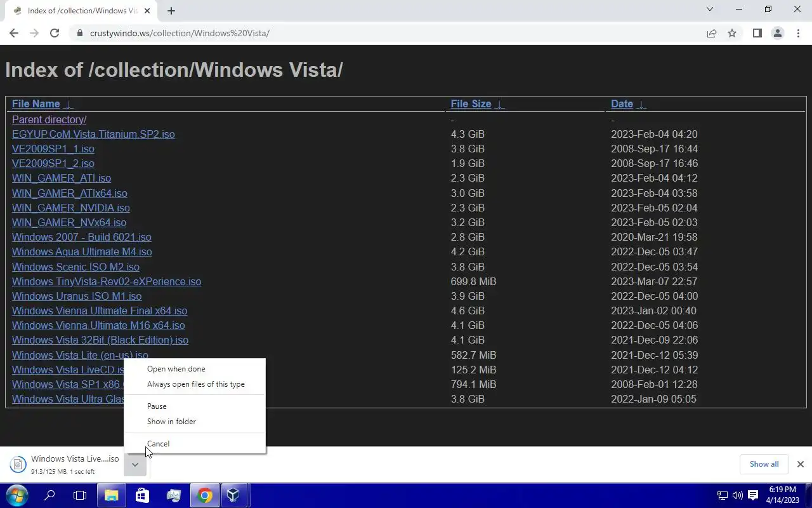Screen dimensions: 812x508
Task: Open File Explorer from taskbar
Action: coord(111,495)
